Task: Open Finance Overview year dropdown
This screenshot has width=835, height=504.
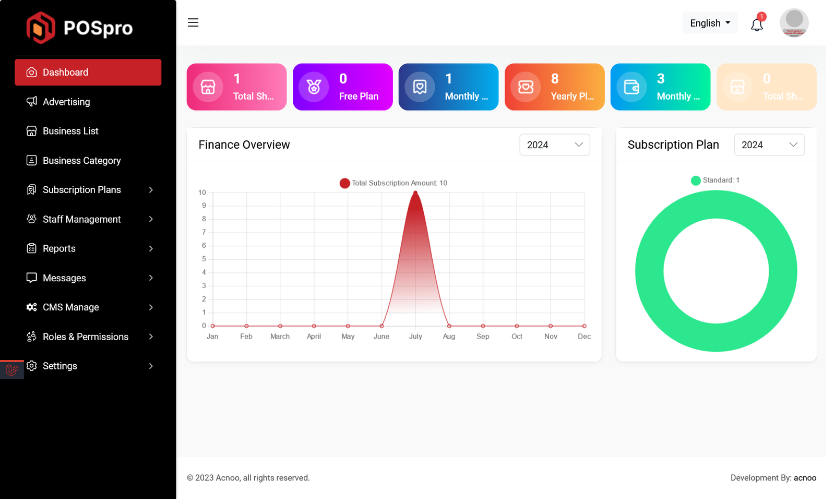Action: [x=554, y=145]
